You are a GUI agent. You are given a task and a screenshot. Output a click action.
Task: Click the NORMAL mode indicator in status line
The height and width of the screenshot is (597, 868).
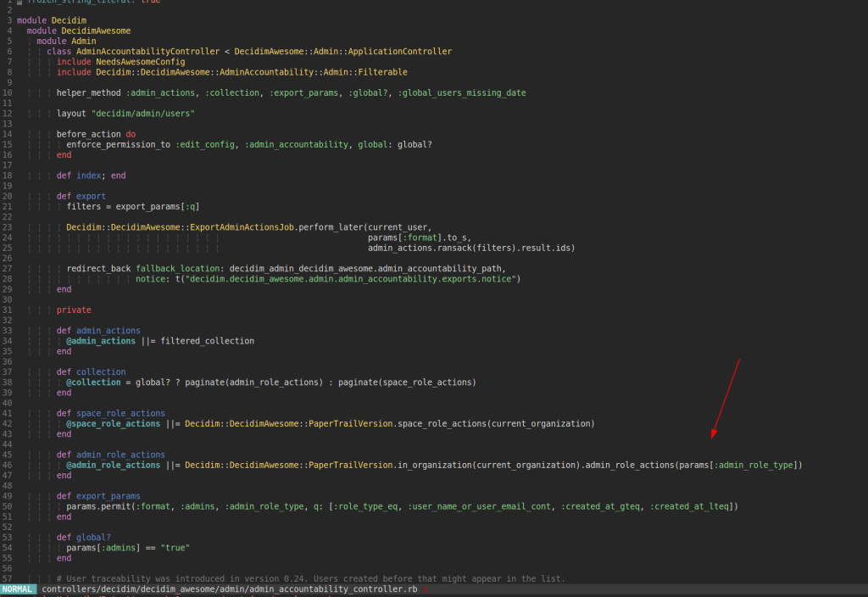click(x=18, y=589)
